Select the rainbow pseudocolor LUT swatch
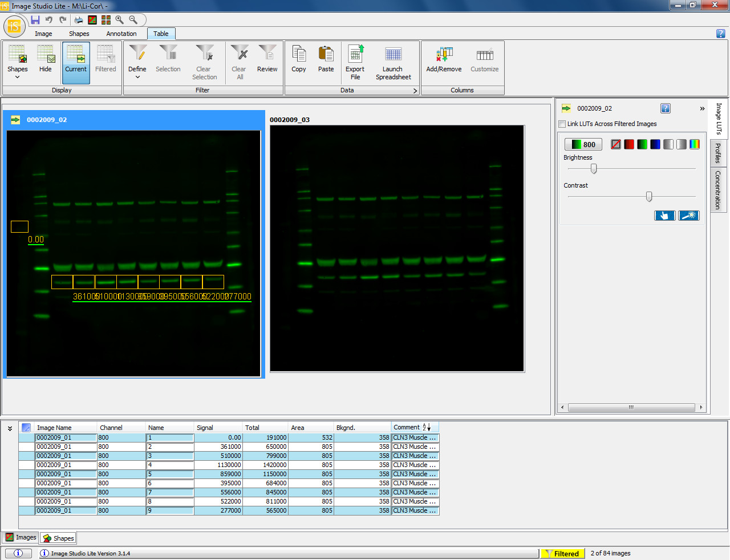Screen dimensions: 730x560 point(694,144)
